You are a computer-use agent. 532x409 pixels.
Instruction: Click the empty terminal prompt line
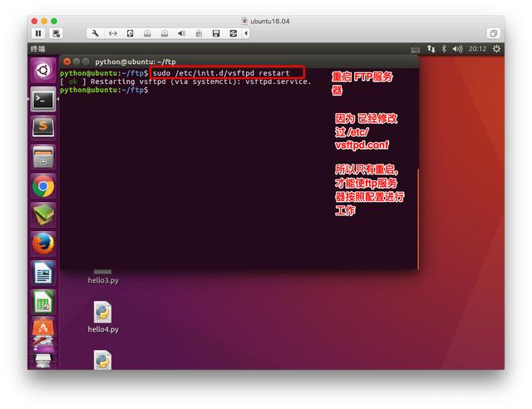(104, 90)
